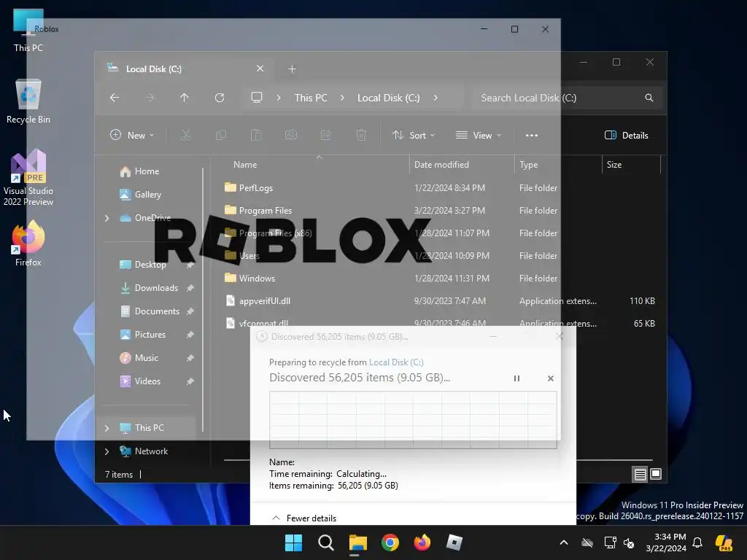Unpin Documents using its pin icon

pos(190,311)
